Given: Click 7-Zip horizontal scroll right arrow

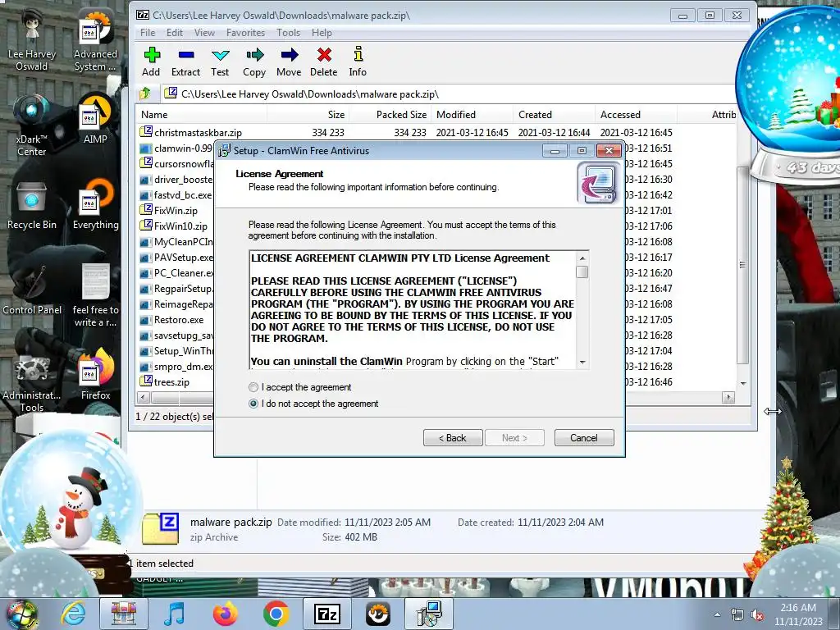Looking at the screenshot, I should coord(728,398).
